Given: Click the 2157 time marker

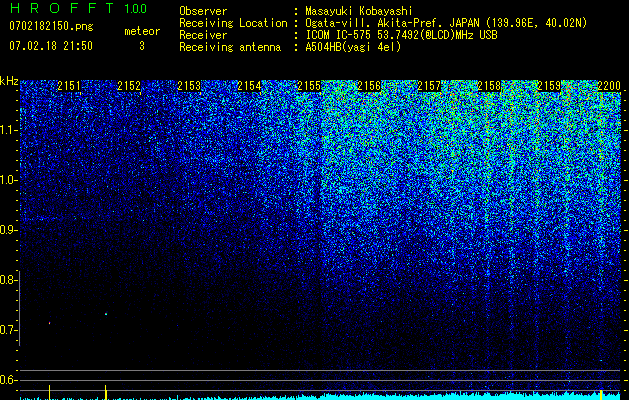Looking at the screenshot, I should [x=429, y=86].
